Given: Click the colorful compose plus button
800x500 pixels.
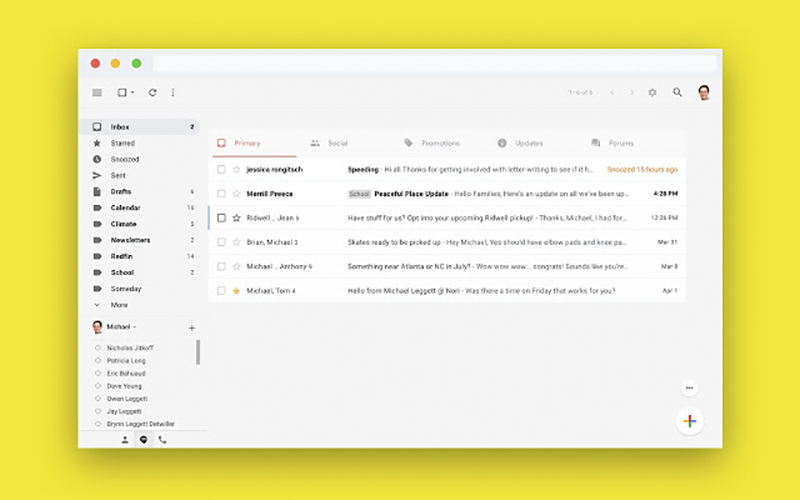Looking at the screenshot, I should click(x=690, y=421).
